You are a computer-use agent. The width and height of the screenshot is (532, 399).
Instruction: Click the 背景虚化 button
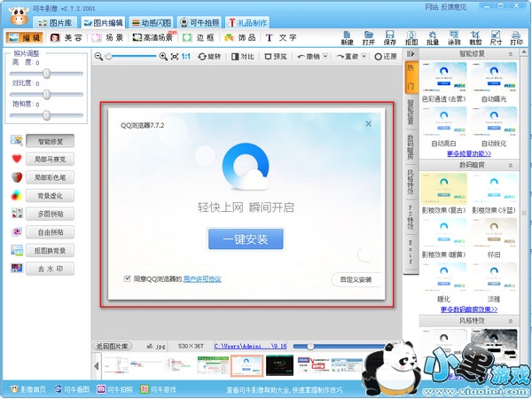[51, 196]
